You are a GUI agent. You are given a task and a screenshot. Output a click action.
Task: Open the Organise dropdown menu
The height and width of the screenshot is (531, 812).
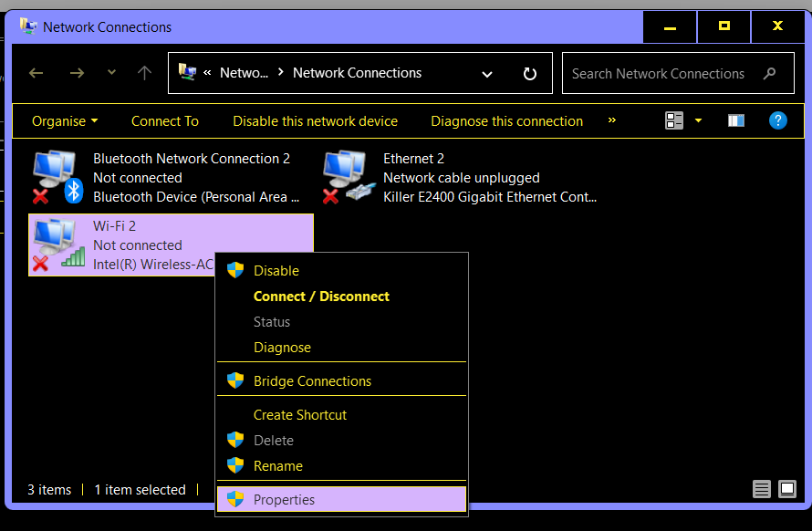tap(63, 120)
